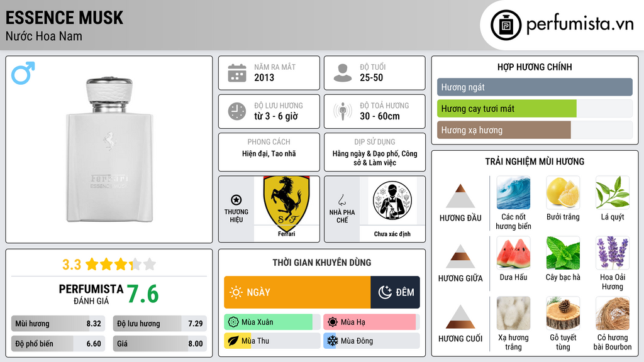Click the dark ĐÊM nighttime bar
Viewport: 644px width, 362px height.
tap(395, 292)
